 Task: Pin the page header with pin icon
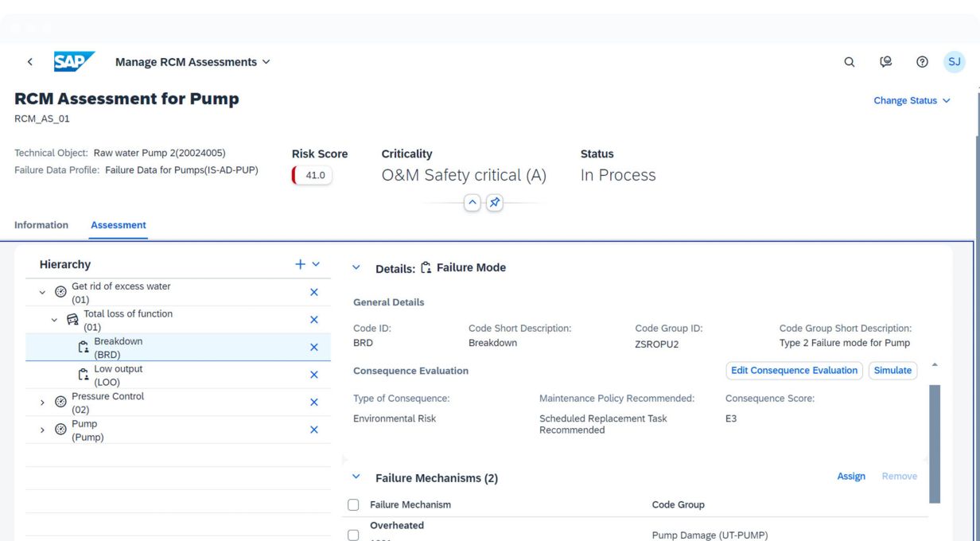point(495,203)
